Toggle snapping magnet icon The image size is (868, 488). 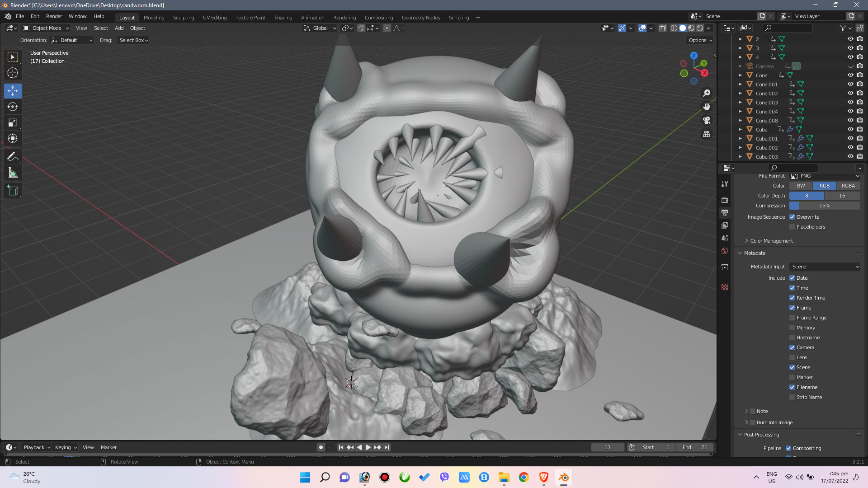click(361, 28)
